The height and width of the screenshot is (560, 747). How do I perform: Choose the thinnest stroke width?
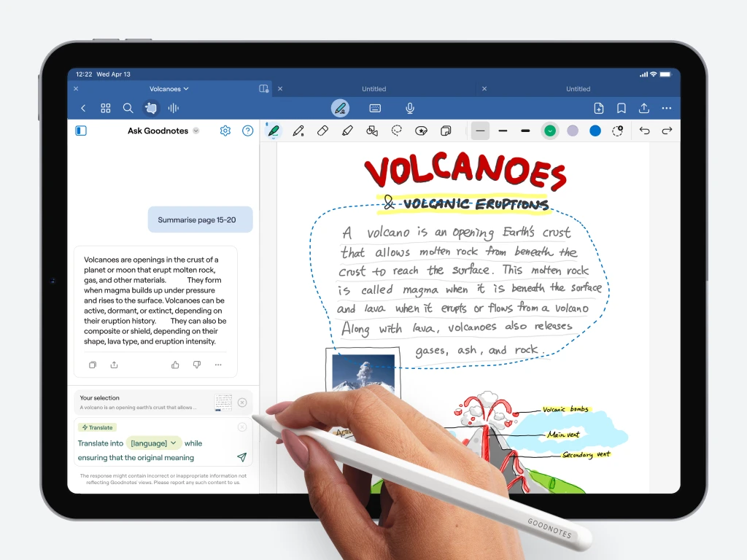pos(480,131)
